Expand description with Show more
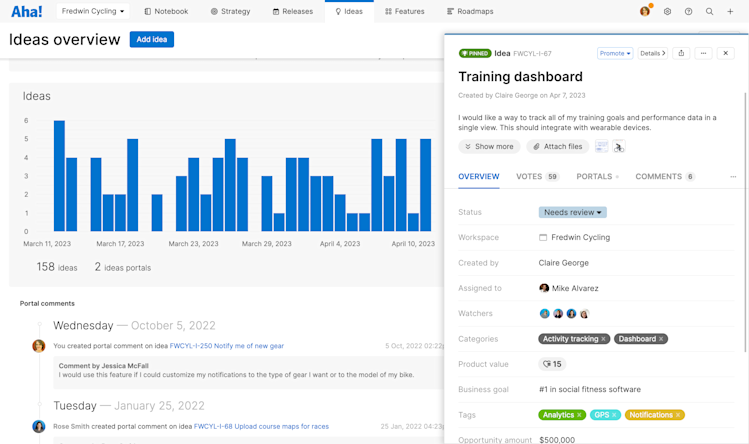Image resolution: width=749 pixels, height=444 pixels. point(489,146)
